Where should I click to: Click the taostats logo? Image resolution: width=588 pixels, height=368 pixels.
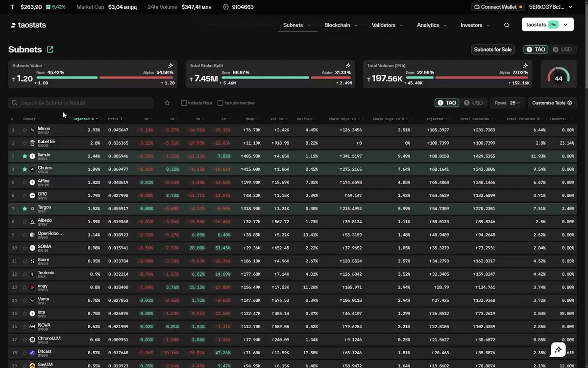pyautogui.click(x=28, y=25)
